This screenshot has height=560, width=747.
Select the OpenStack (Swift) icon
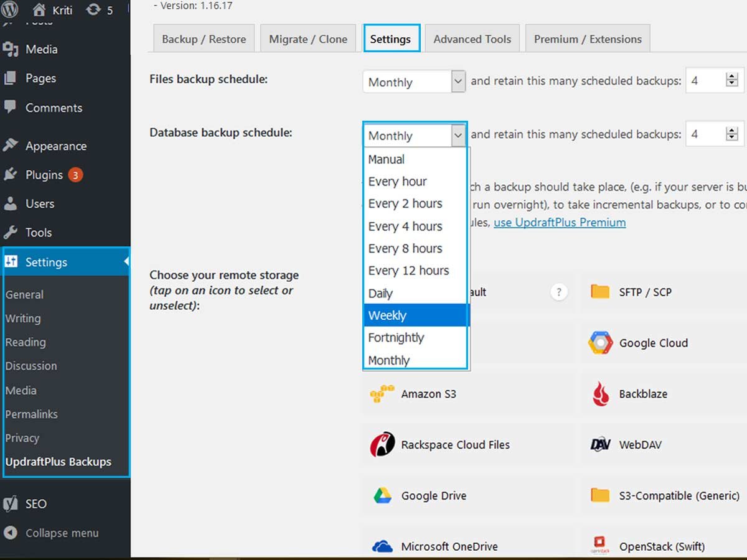600,546
